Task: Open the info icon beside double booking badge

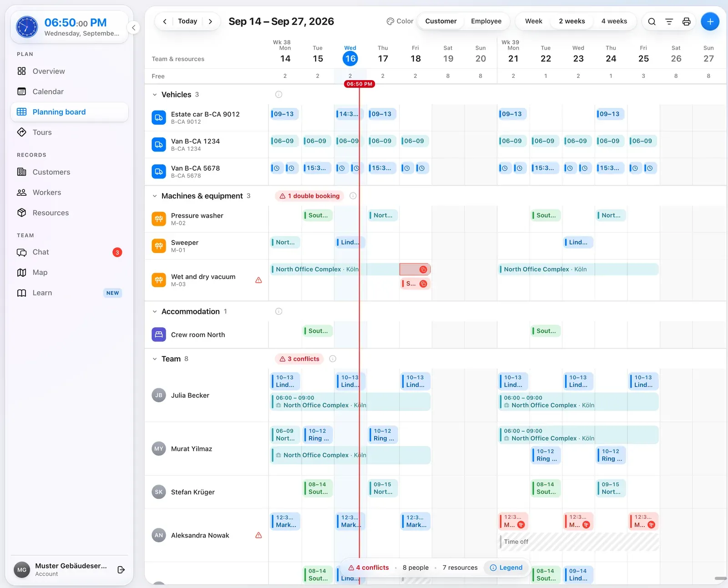Action: (353, 196)
